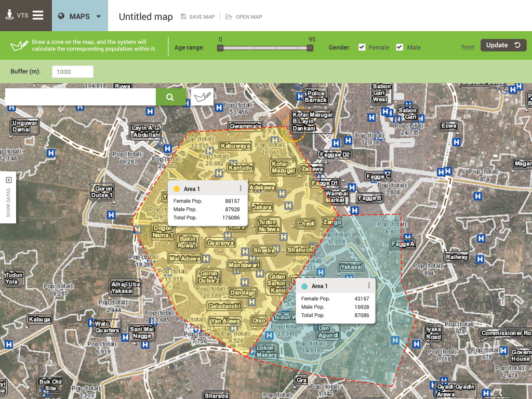Screen dimensions: 532x399
Task: Click the age range minimum slider handle
Action: tap(220, 48)
